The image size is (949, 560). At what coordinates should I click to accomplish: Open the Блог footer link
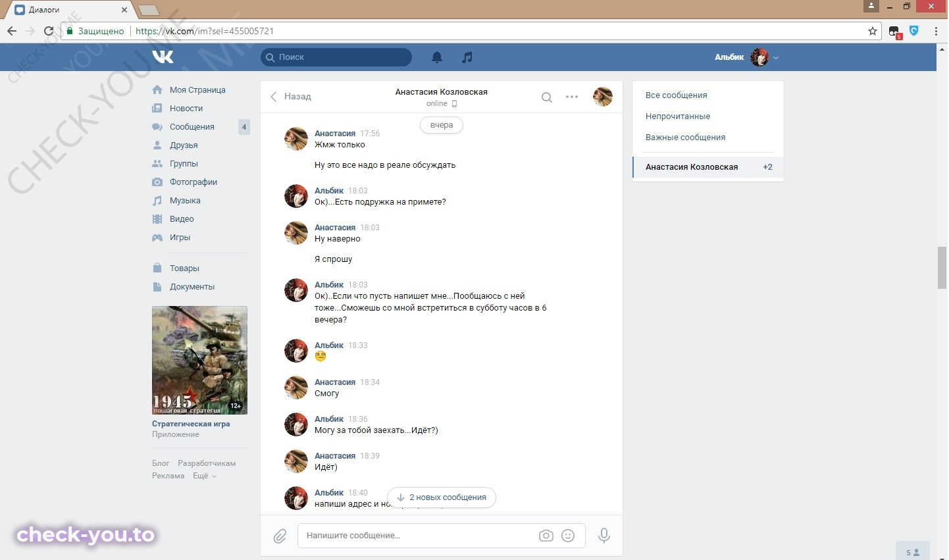coord(161,463)
